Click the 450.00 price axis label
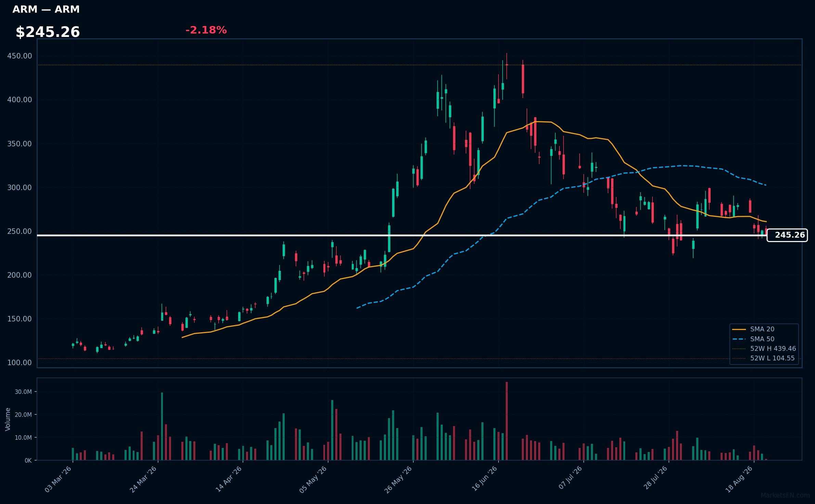 tap(20, 56)
